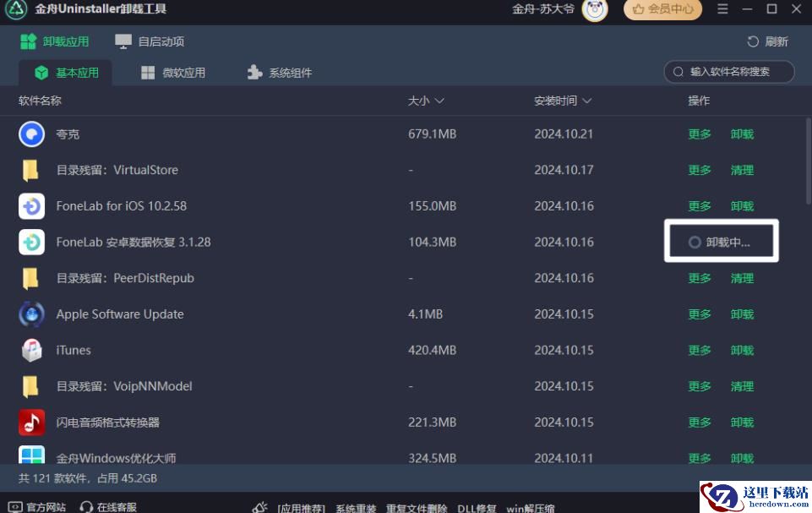Click the vertical scrollbar of software list

click(807, 161)
